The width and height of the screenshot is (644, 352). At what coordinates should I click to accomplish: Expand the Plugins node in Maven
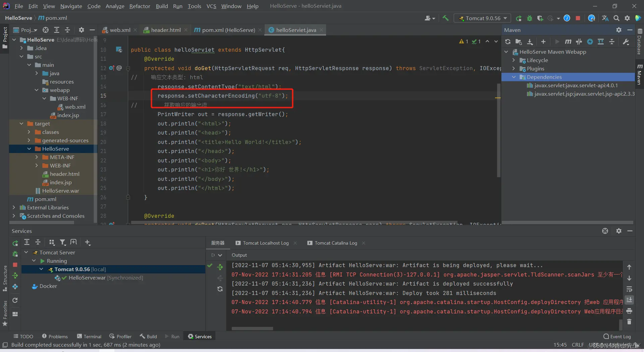[514, 68]
